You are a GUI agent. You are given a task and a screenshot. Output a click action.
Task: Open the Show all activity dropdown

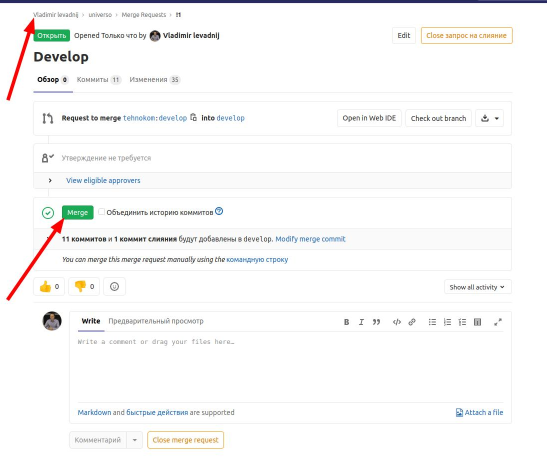point(478,287)
